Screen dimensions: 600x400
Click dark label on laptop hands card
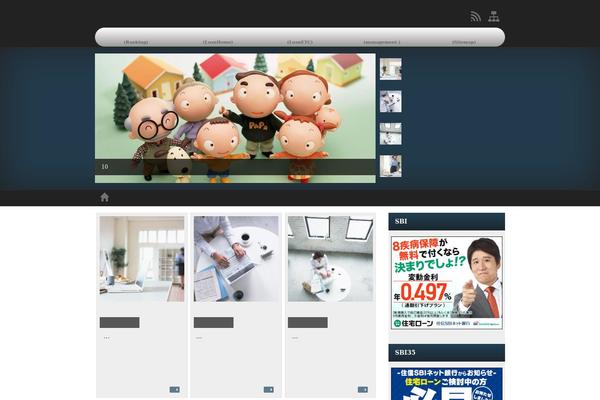pyautogui.click(x=214, y=322)
